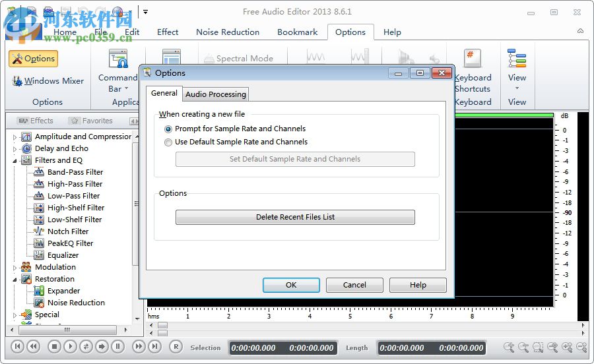Click Help button in Options dialog
Screen dimensions: 594x364
(418, 285)
